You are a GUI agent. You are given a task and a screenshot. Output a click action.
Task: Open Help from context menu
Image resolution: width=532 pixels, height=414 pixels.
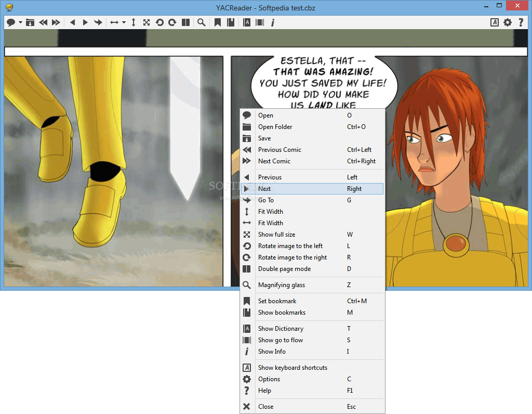312,391
